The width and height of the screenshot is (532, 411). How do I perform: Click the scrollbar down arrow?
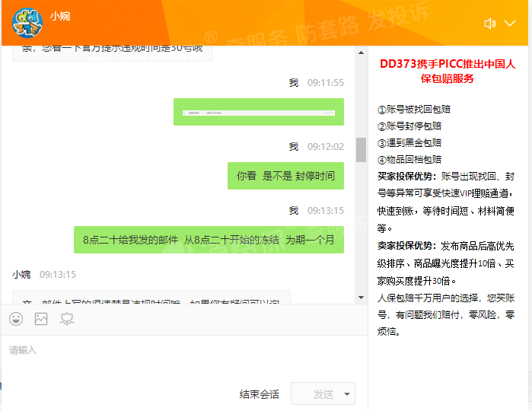(361, 298)
